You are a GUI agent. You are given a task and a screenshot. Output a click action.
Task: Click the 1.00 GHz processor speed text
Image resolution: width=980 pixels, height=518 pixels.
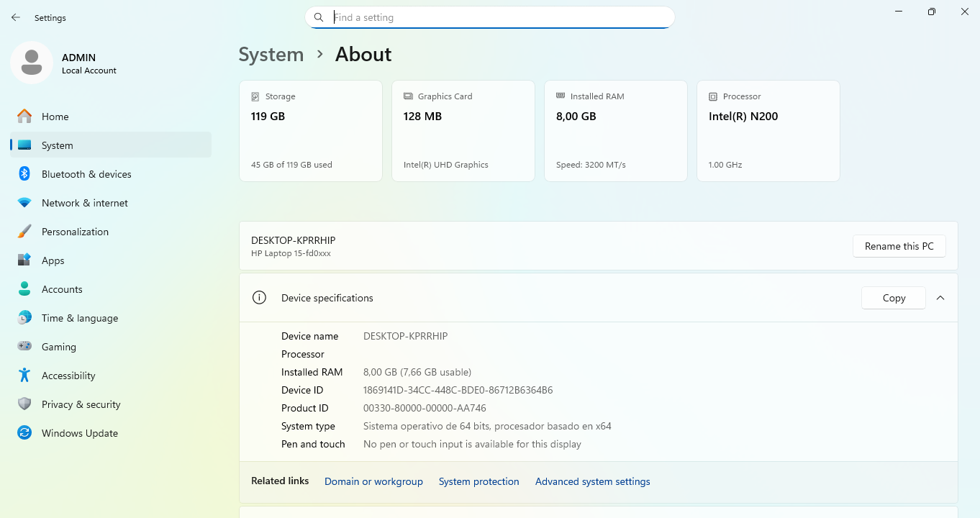coord(725,165)
